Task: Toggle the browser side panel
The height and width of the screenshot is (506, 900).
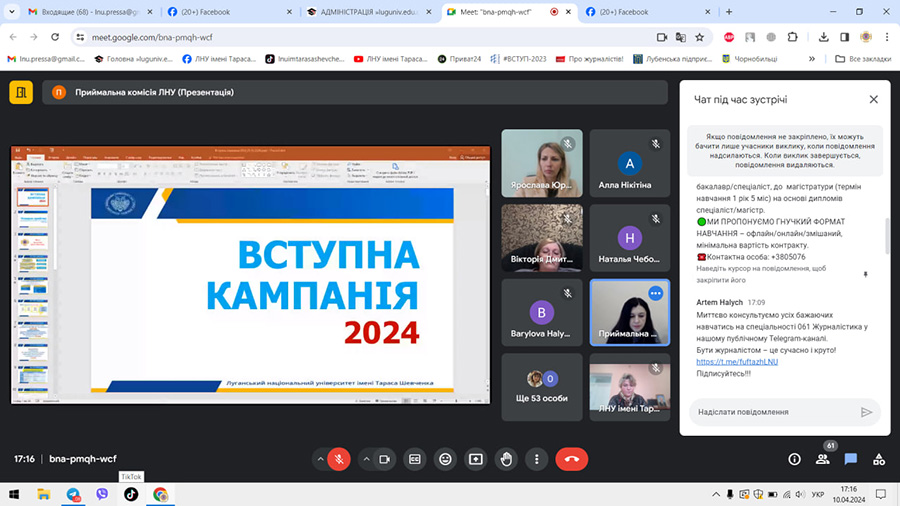Action: 844,37
